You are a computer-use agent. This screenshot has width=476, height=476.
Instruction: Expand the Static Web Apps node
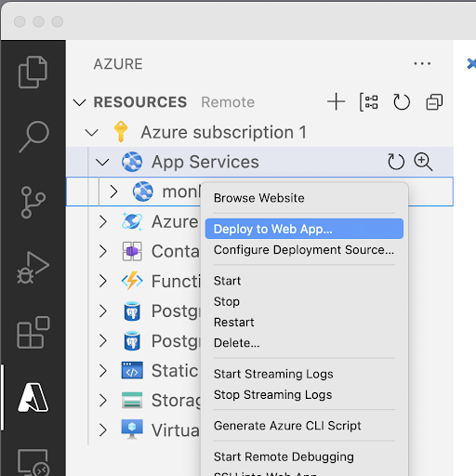click(x=102, y=370)
